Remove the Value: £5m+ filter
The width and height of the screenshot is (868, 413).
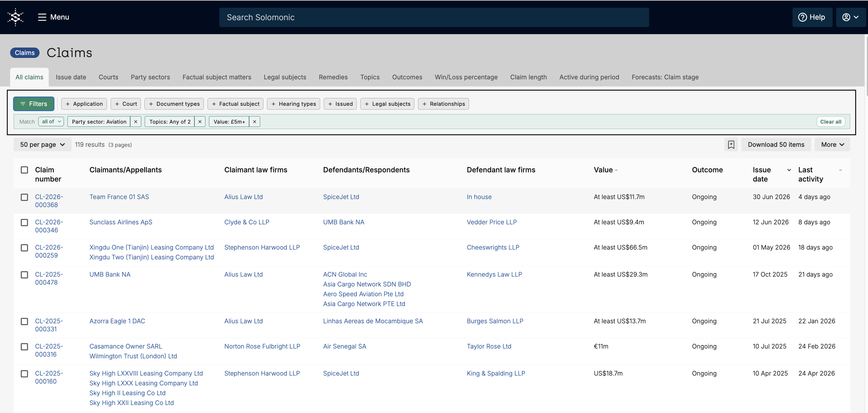click(254, 122)
